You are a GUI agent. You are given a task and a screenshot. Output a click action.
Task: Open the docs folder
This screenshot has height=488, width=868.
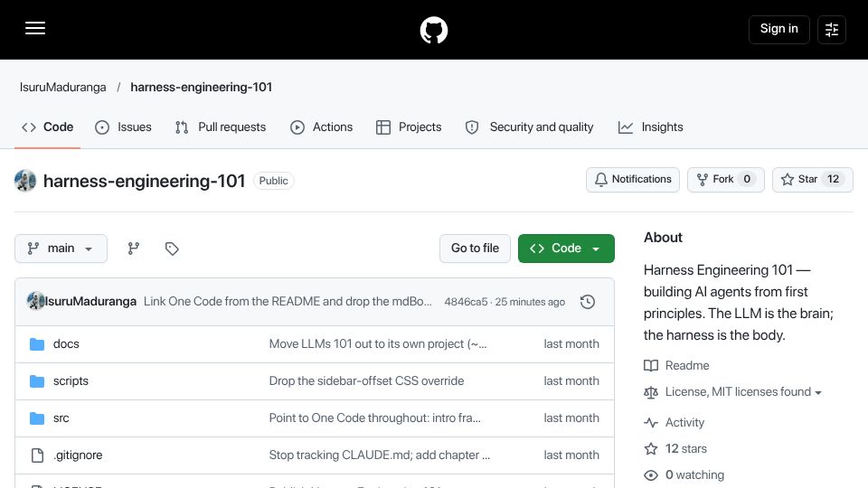point(66,344)
